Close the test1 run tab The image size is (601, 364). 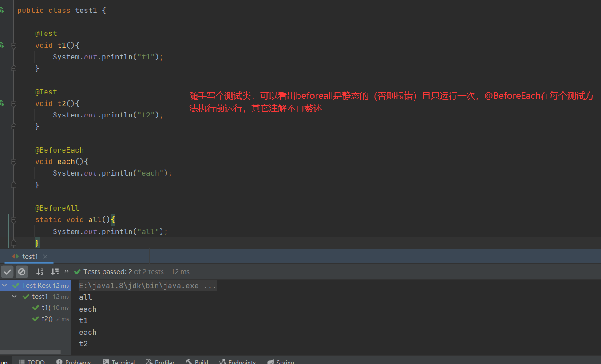45,257
